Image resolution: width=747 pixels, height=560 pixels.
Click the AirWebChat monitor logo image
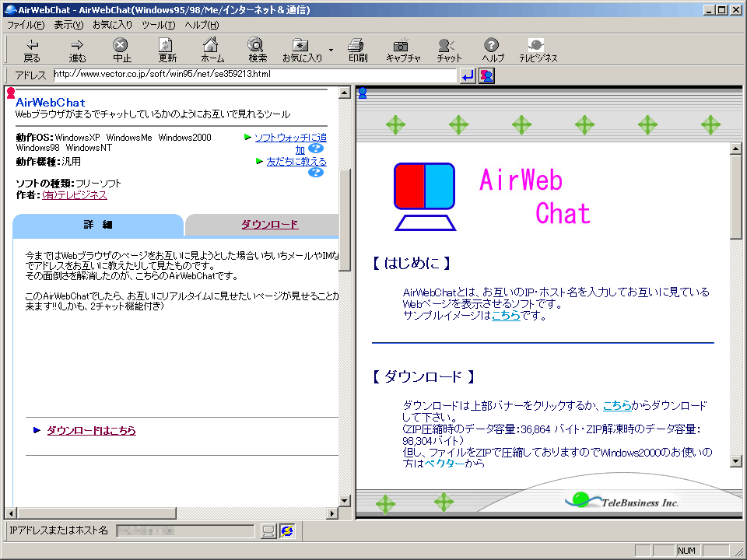pyautogui.click(x=425, y=197)
